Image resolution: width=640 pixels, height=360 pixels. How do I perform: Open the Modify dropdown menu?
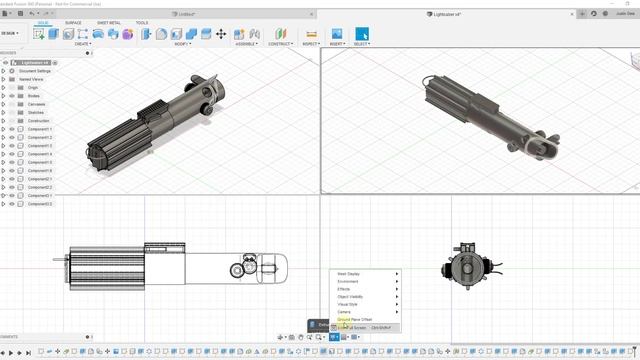182,44
